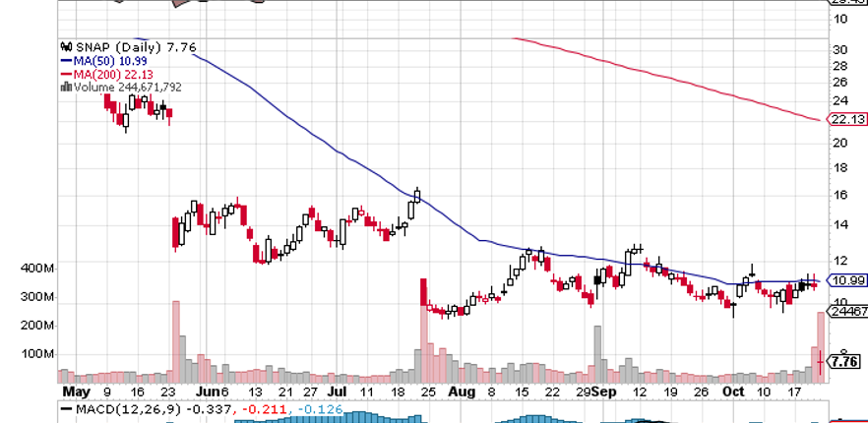Click the tall gray volume bar near Sep
The image size is (868, 423).
click(x=597, y=354)
